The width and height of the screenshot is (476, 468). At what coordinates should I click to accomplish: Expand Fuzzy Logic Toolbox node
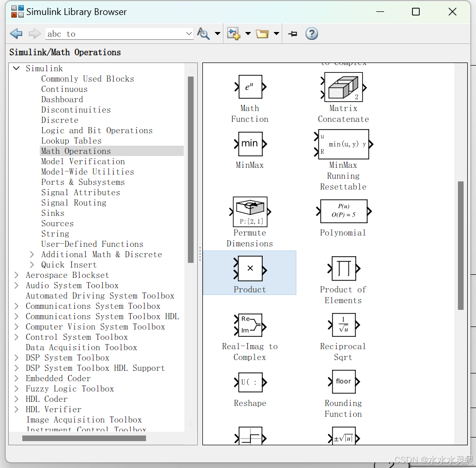[x=17, y=388]
